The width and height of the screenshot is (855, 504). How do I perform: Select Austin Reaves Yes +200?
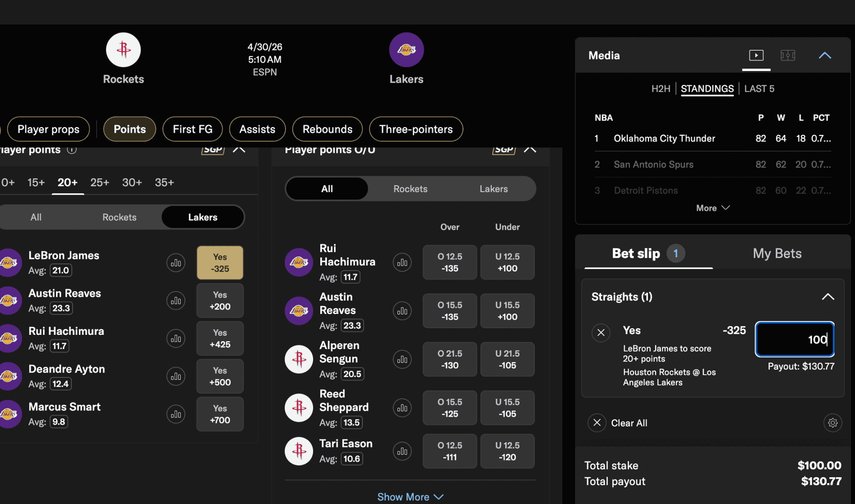click(220, 301)
